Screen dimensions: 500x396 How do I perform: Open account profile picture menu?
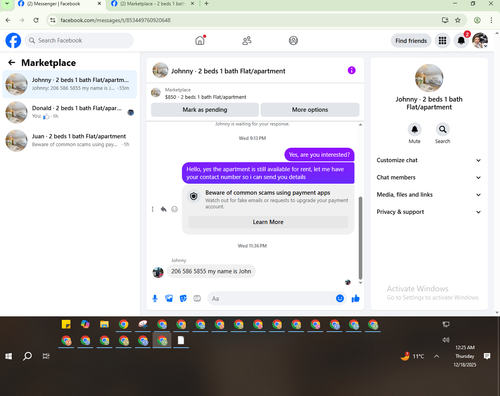point(480,41)
